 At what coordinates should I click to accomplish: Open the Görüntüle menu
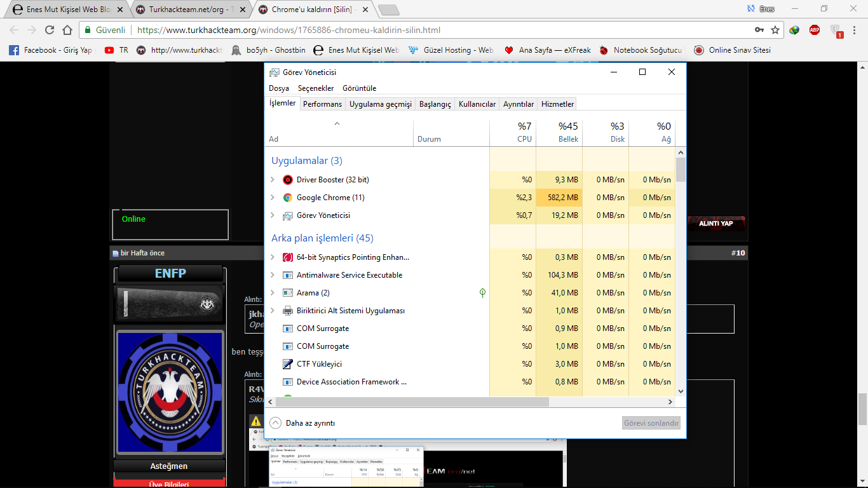coord(360,88)
